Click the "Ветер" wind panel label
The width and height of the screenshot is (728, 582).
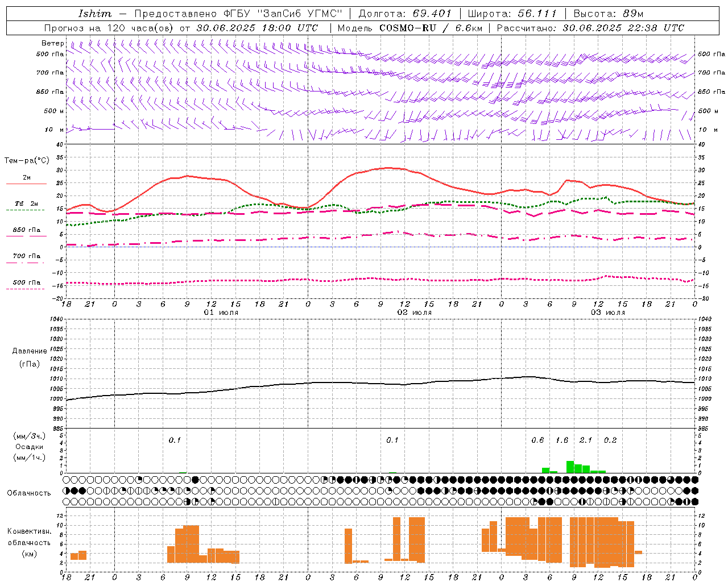(53, 43)
